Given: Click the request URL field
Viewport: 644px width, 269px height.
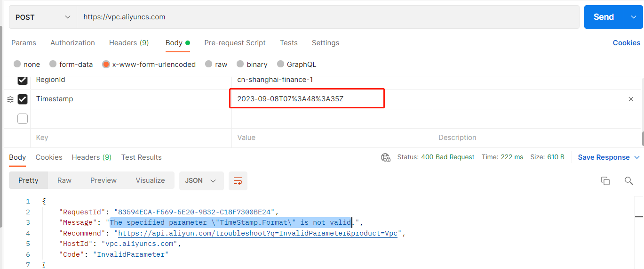Looking at the screenshot, I should pos(328,17).
